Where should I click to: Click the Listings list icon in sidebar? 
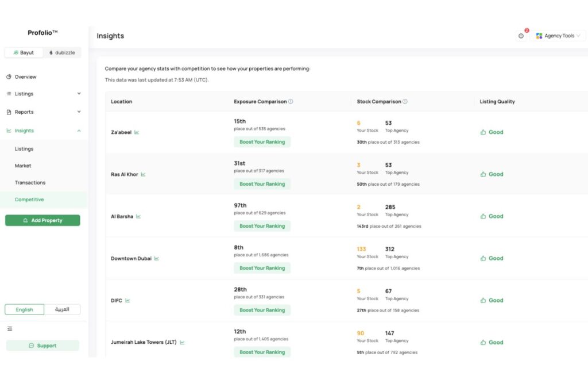(9, 94)
